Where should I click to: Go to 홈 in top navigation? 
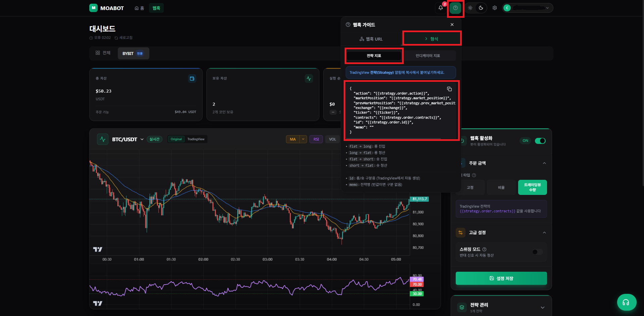(x=139, y=8)
